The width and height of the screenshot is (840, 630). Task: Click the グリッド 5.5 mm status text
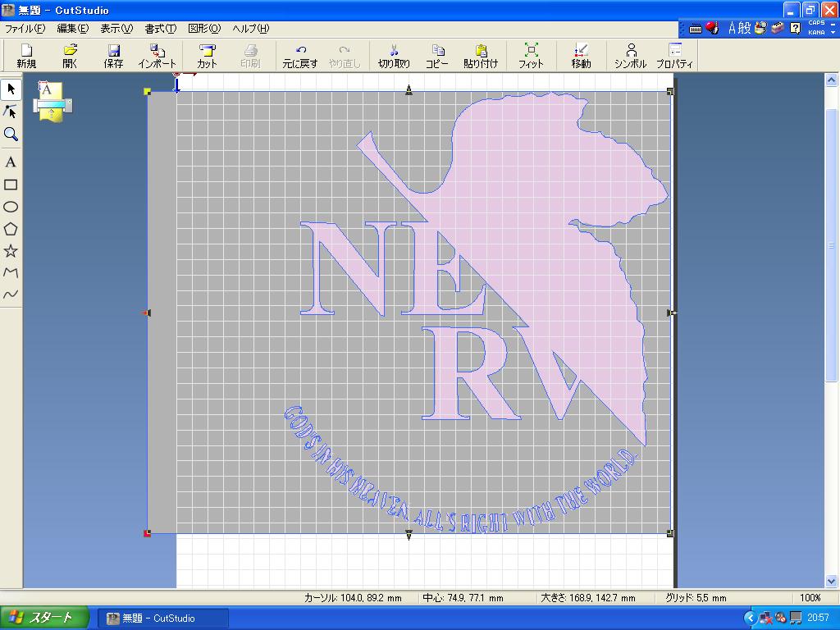[x=696, y=598]
